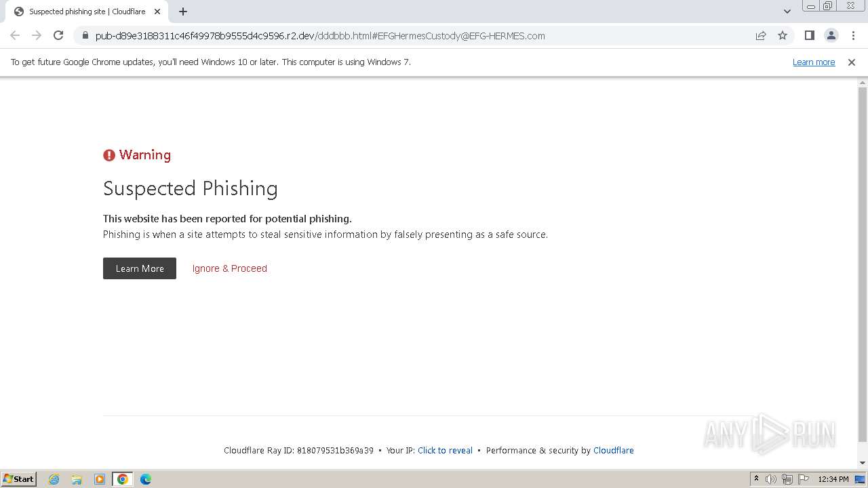Launch Microsoft Edge from the taskbar

[145, 479]
